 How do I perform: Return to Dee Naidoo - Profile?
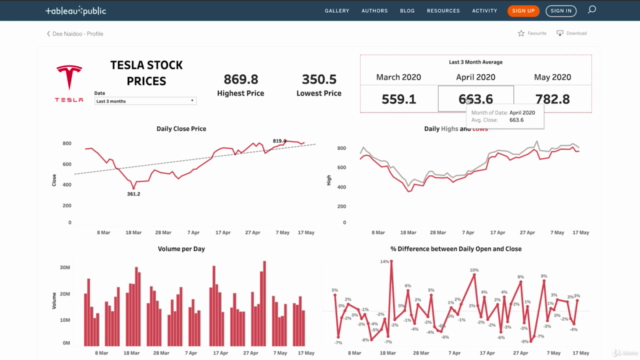(x=78, y=34)
